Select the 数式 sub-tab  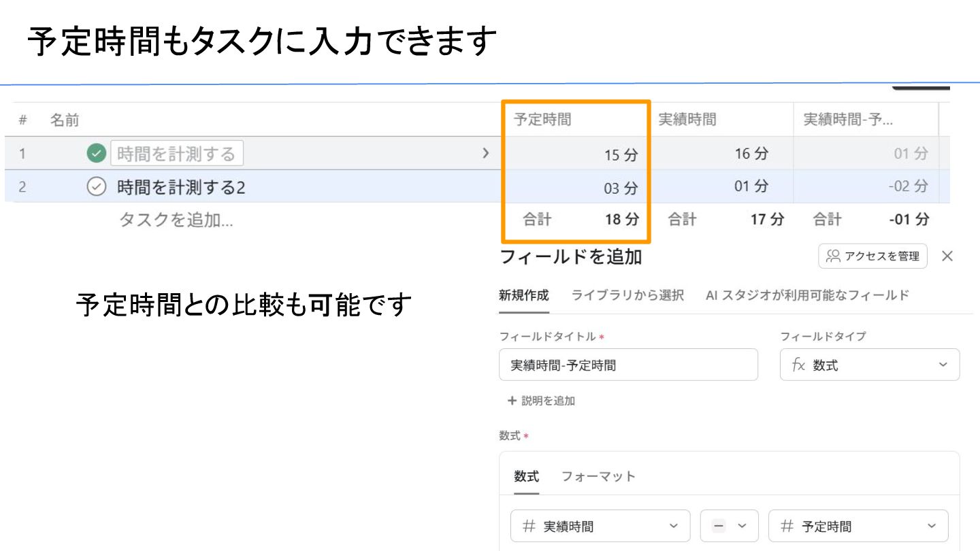(526, 476)
